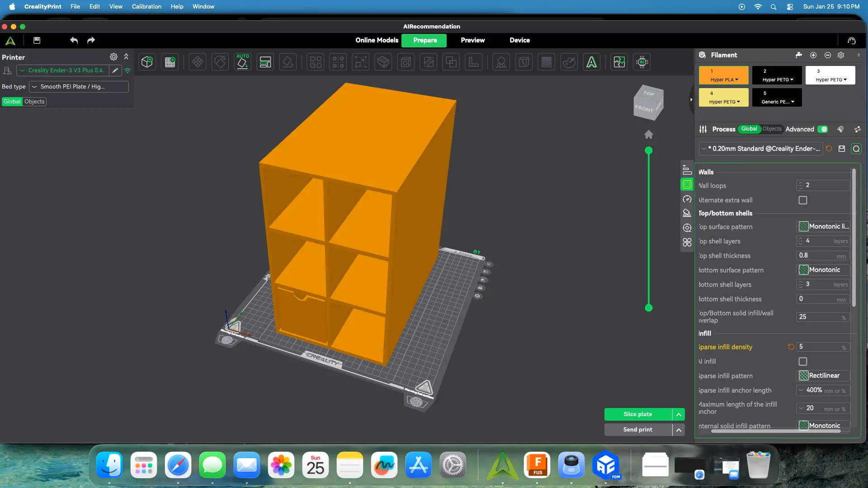Toggle the Advanced process switch

click(823, 129)
